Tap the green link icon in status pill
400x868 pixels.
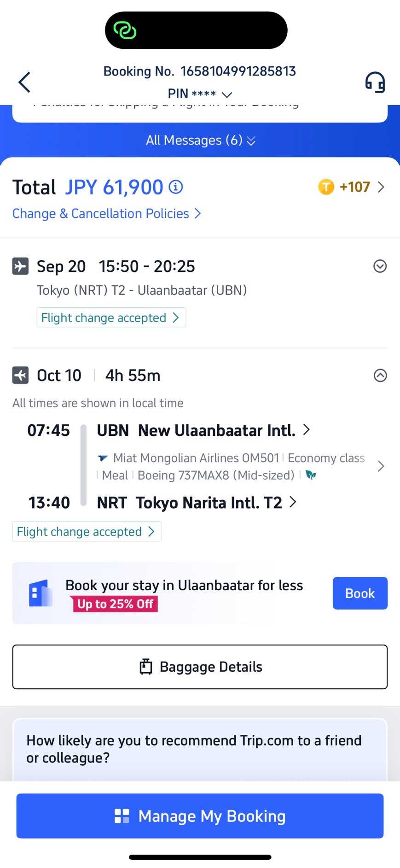click(x=125, y=30)
